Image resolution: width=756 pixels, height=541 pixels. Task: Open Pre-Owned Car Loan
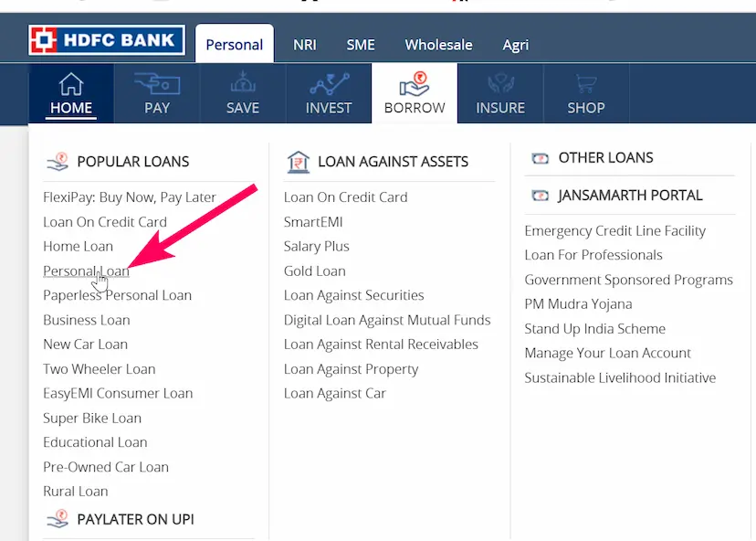(x=106, y=467)
